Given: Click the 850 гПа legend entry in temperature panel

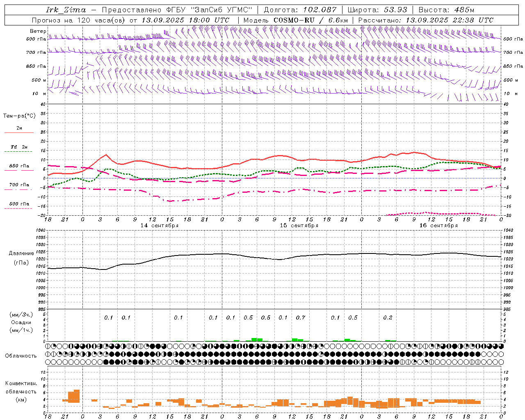Looking at the screenshot, I should click(x=19, y=166).
